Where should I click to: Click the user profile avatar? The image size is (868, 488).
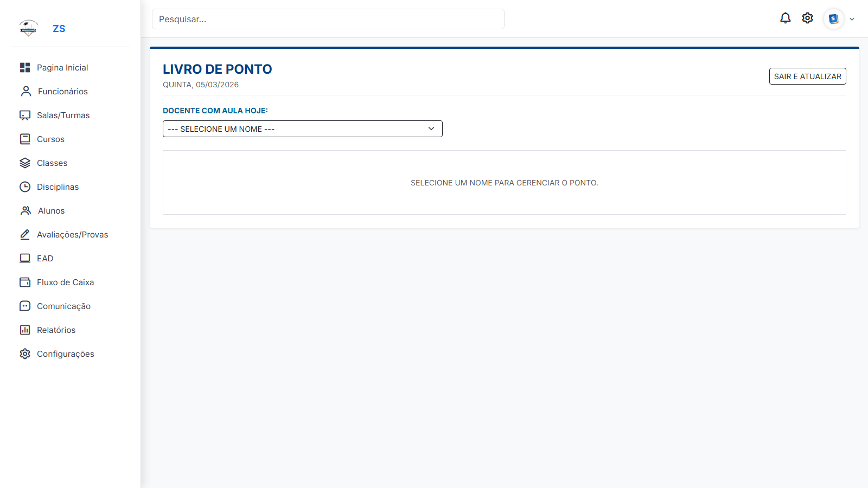pyautogui.click(x=833, y=19)
